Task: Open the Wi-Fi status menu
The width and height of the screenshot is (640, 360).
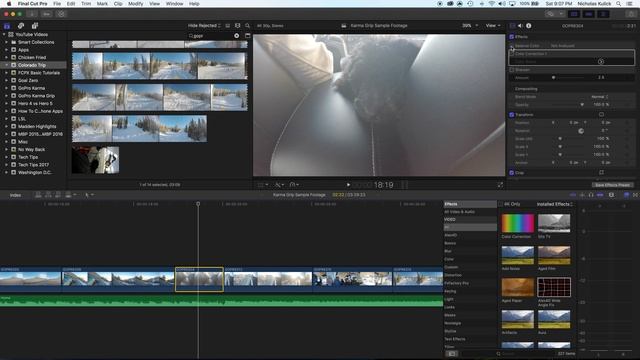Action: [x=492, y=4]
